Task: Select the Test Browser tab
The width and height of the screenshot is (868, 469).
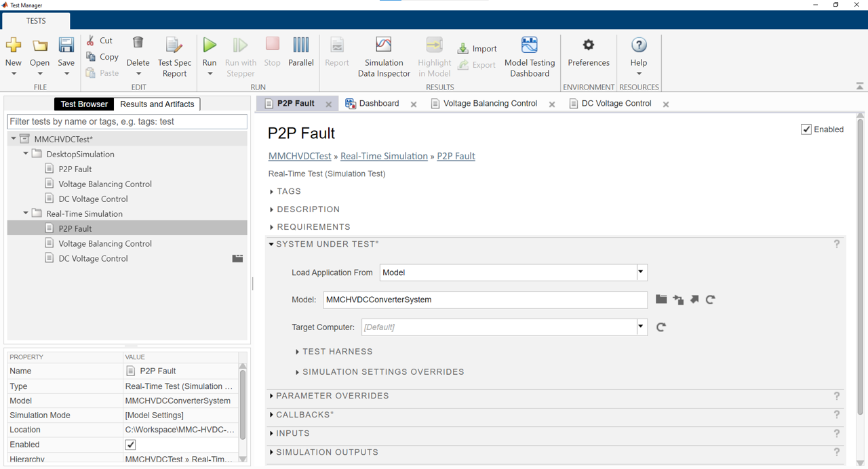Action: pos(84,104)
